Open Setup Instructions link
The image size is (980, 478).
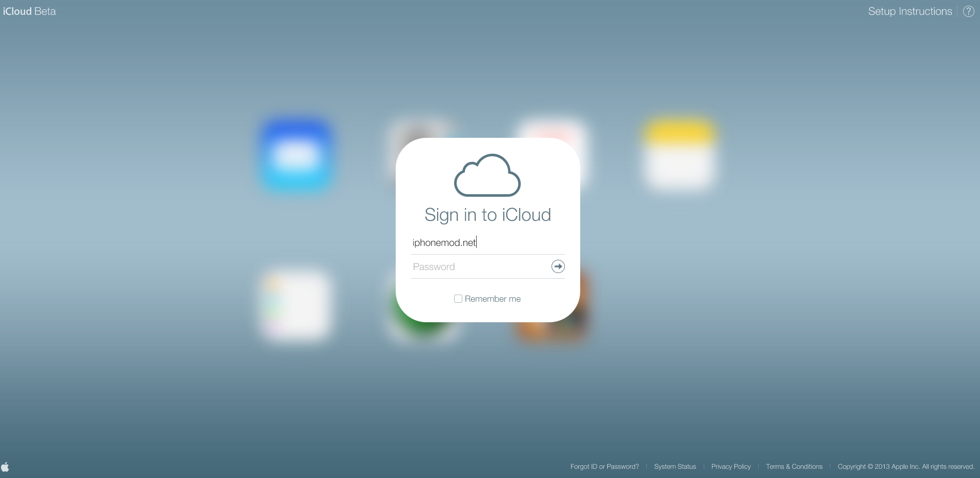point(910,11)
